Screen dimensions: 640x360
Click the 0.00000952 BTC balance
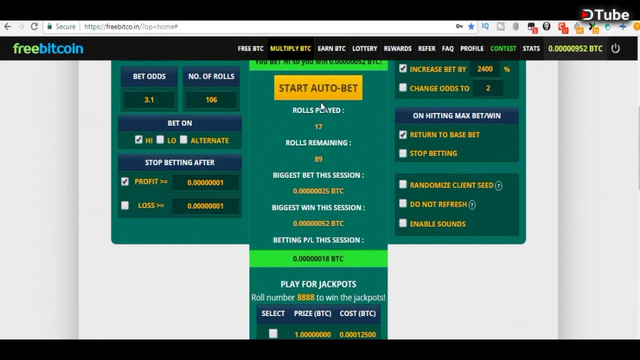tap(575, 49)
